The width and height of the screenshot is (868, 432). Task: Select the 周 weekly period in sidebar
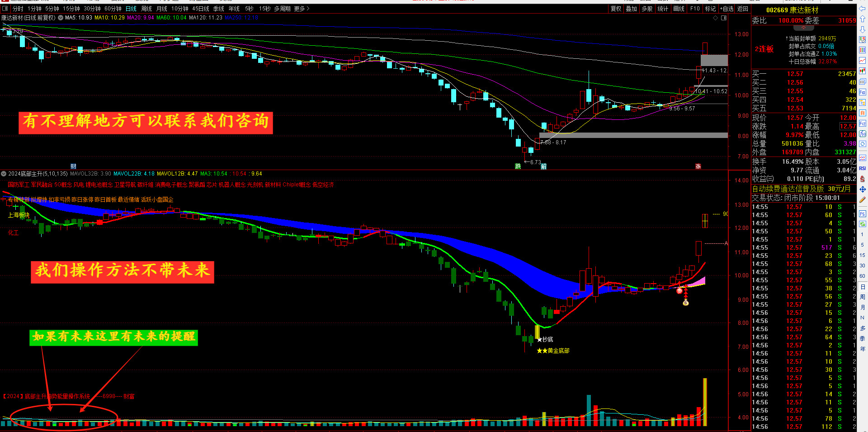click(x=862, y=297)
